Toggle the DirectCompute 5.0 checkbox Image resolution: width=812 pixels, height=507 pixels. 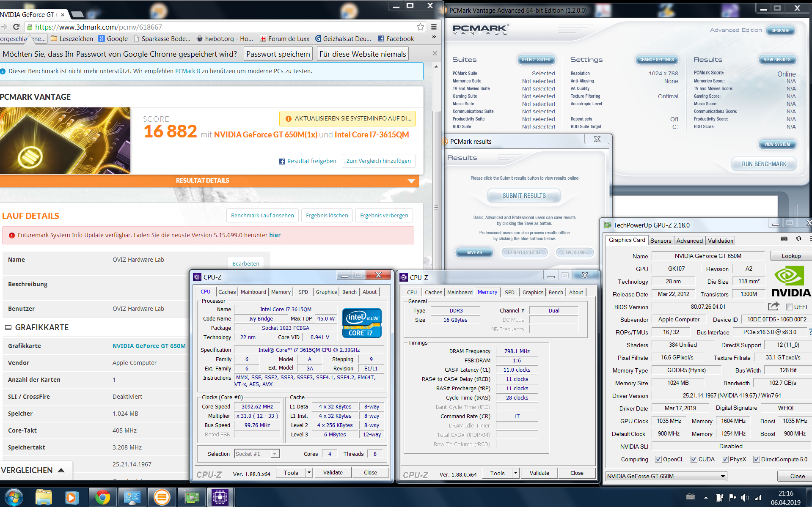[x=756, y=459]
